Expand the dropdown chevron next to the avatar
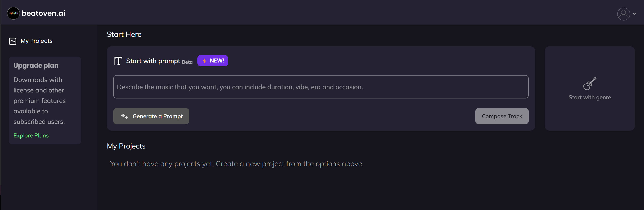Image resolution: width=644 pixels, height=210 pixels. (634, 14)
